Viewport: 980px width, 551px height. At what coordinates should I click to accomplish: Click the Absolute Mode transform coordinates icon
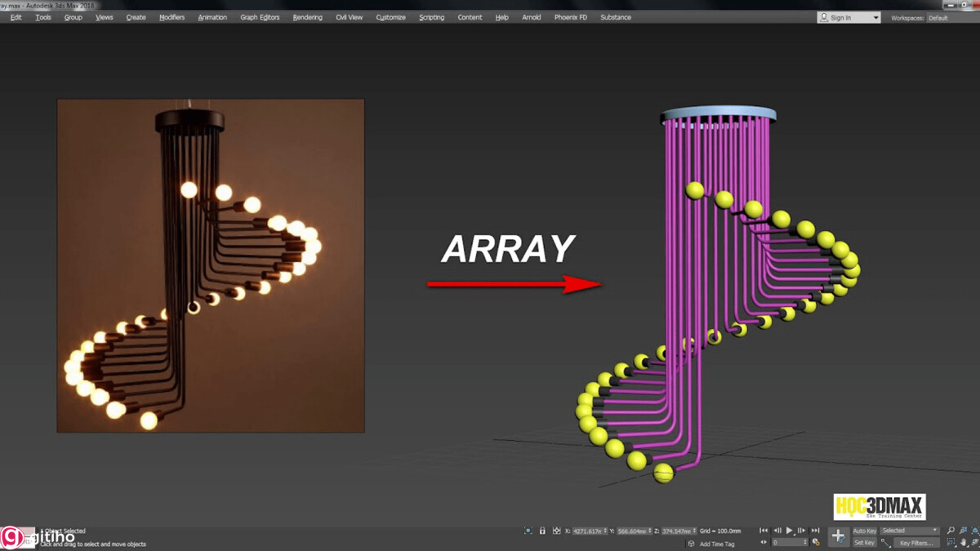558,531
